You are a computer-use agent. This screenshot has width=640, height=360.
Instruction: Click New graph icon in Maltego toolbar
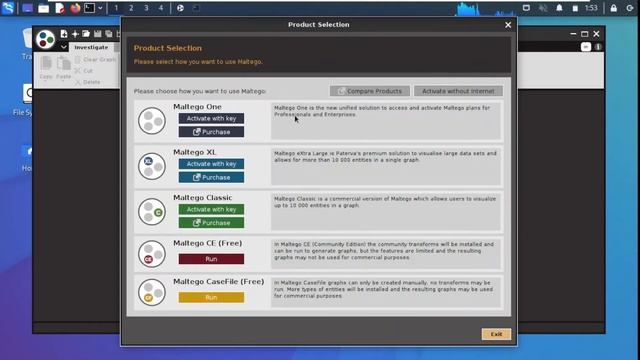[x=64, y=34]
